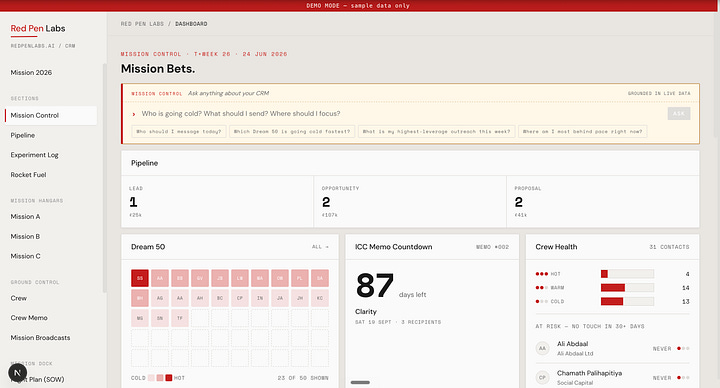Open Crew under Ground Control

[19, 298]
